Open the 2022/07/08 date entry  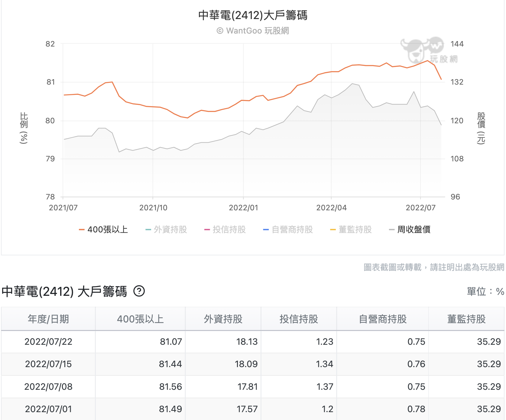pos(48,386)
